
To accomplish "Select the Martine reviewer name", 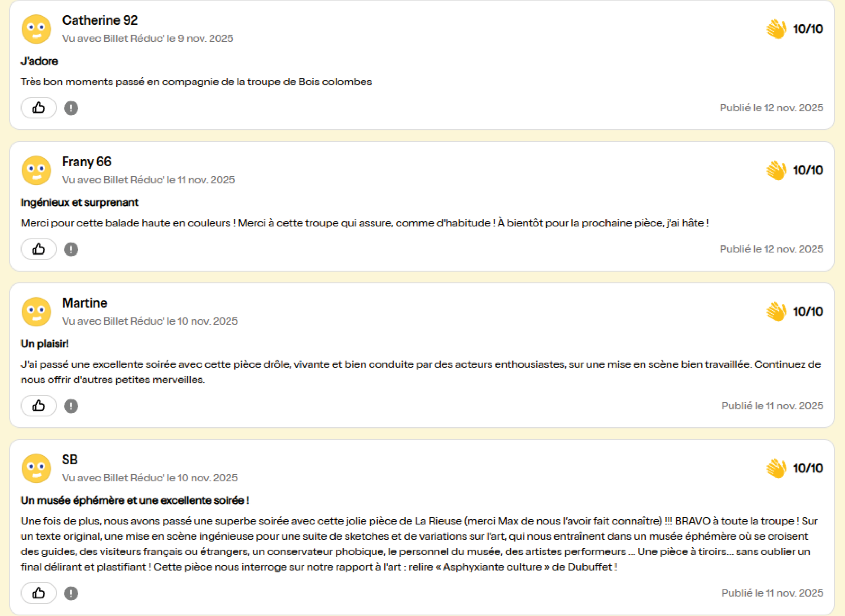I will 85,303.
